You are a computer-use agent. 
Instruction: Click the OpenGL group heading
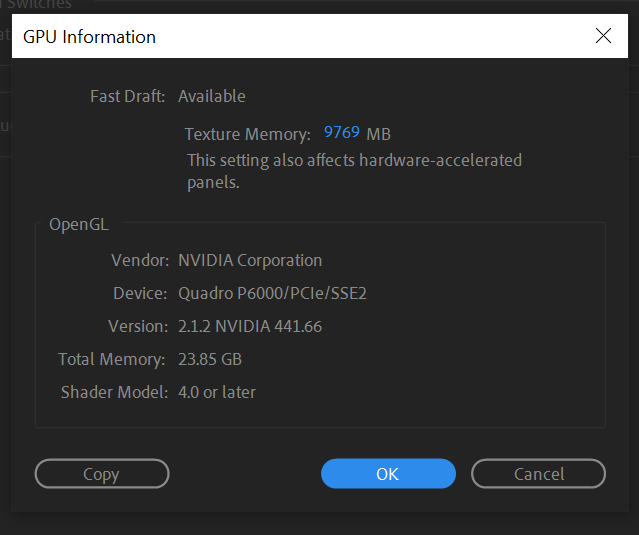(x=79, y=225)
